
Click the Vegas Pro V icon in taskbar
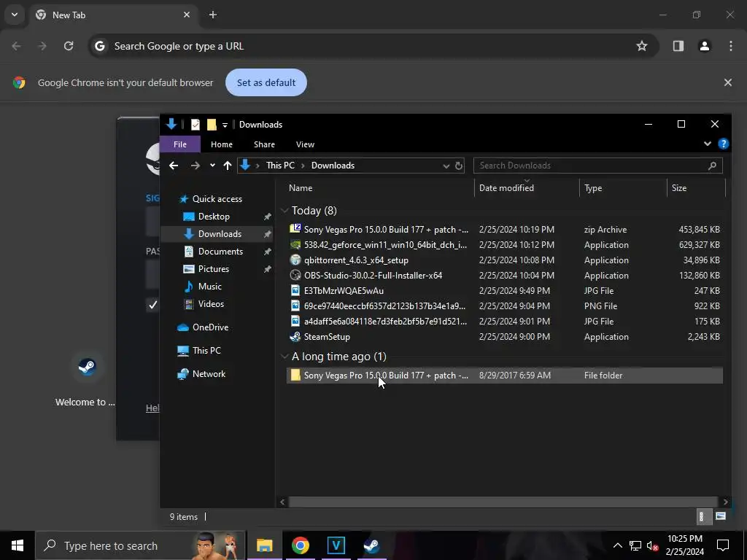336,545
